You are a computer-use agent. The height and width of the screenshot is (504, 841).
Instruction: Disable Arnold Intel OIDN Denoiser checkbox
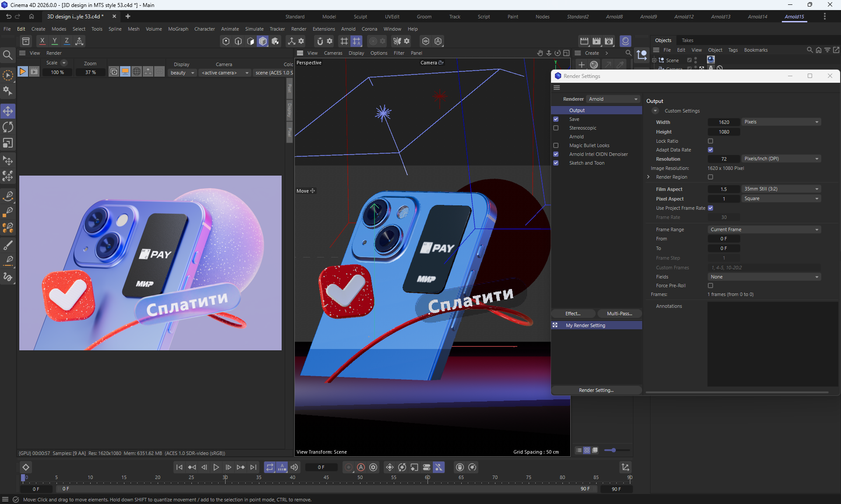(x=556, y=154)
